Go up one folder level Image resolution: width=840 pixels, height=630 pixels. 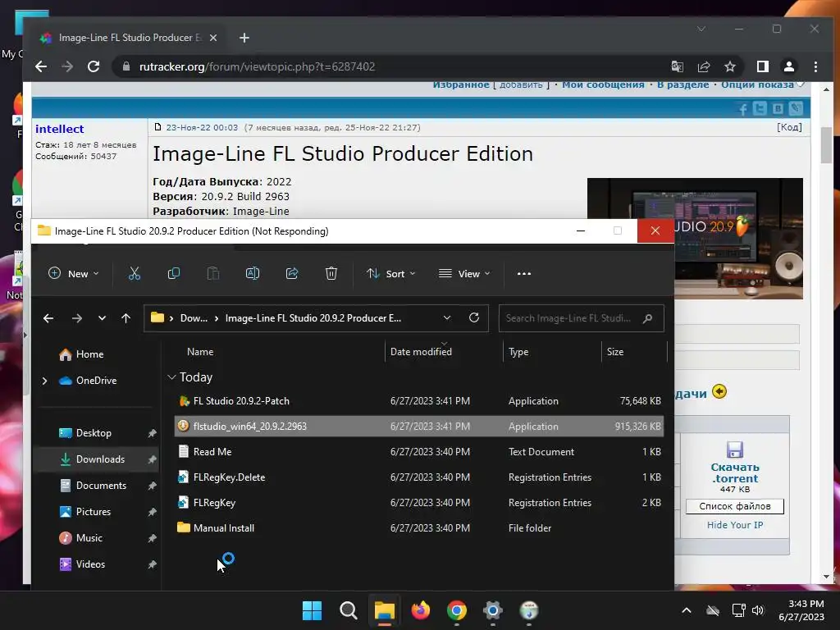126,318
